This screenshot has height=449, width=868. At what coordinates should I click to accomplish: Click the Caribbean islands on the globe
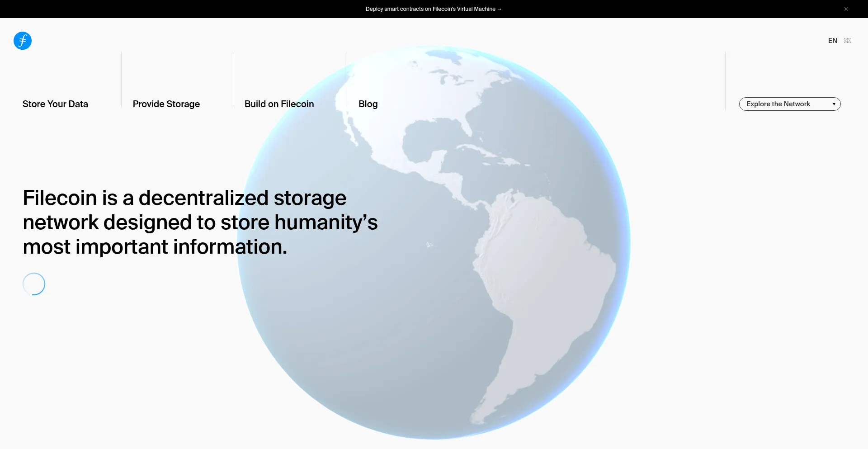(x=493, y=155)
